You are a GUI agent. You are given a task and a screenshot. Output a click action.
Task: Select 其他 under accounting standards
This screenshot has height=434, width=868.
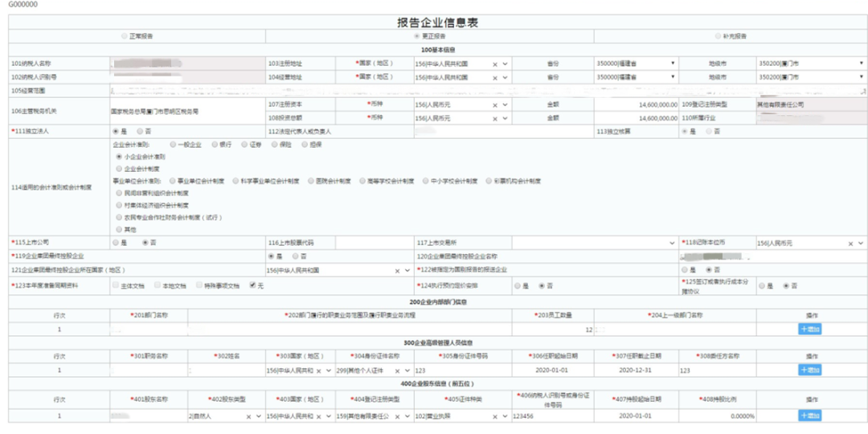(119, 229)
